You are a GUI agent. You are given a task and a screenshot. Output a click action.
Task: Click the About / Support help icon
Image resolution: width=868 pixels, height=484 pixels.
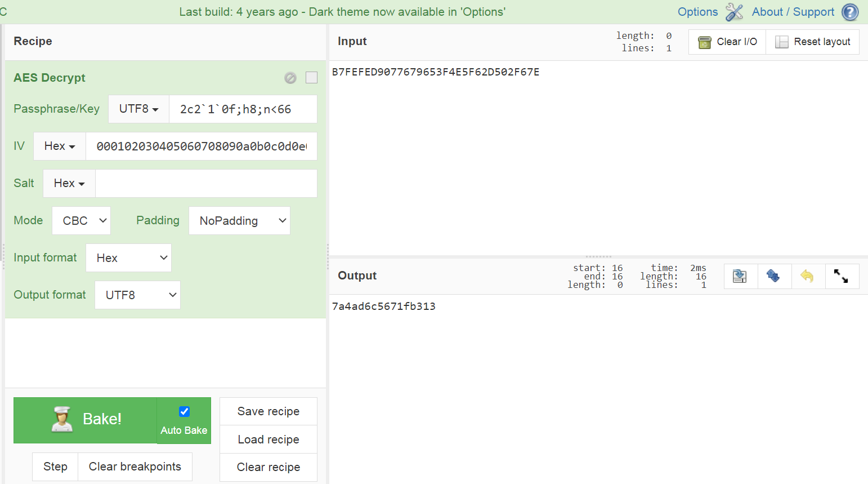(850, 12)
